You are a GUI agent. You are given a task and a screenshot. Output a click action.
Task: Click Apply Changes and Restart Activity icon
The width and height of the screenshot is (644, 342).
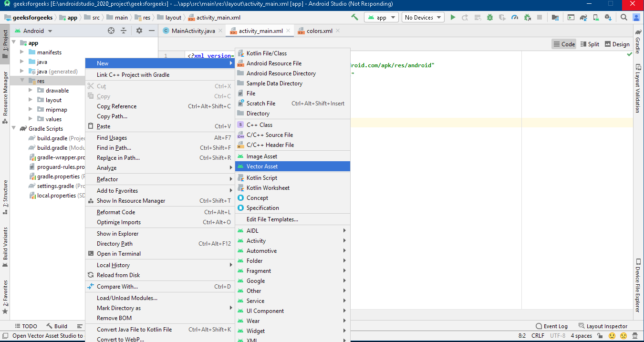465,17
